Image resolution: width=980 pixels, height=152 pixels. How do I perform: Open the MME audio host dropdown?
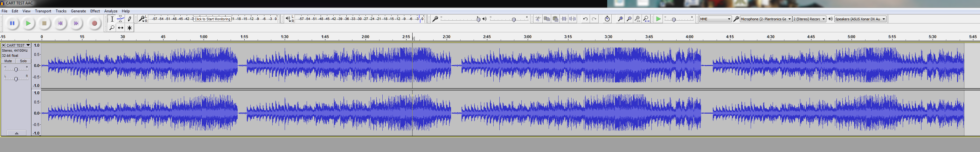(x=715, y=19)
